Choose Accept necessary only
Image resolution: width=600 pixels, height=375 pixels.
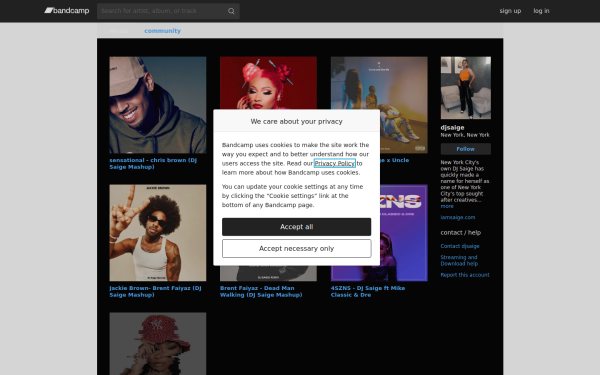[297, 248]
